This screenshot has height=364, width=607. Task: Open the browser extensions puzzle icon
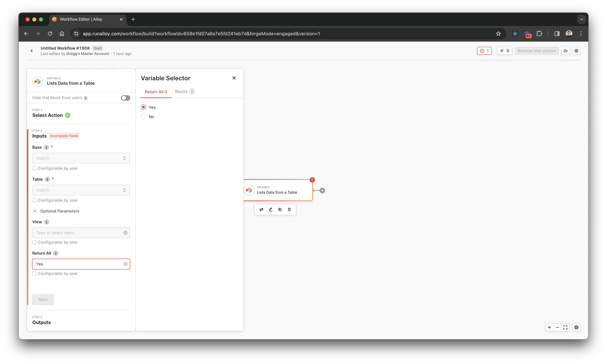click(x=539, y=34)
